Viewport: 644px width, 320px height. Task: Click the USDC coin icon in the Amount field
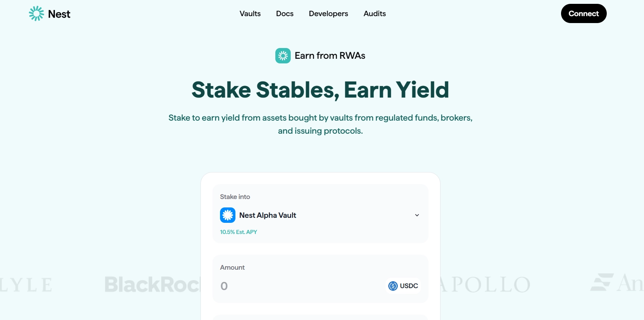pyautogui.click(x=393, y=286)
